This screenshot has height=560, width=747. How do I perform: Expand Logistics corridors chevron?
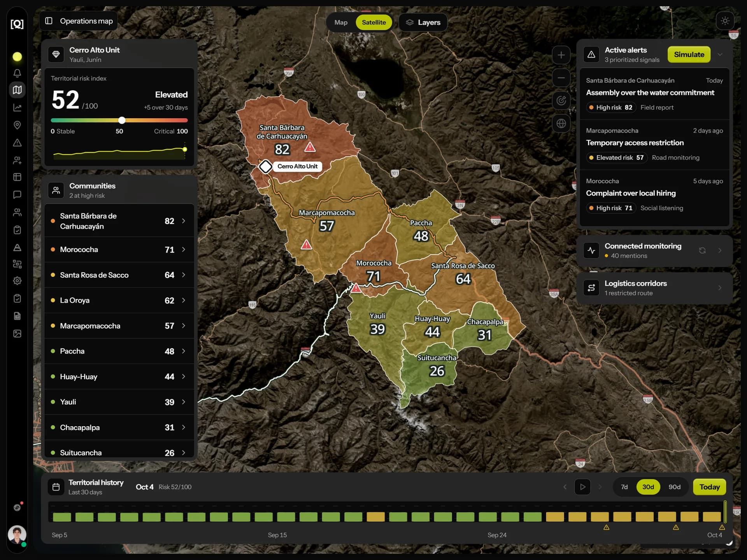click(x=720, y=288)
